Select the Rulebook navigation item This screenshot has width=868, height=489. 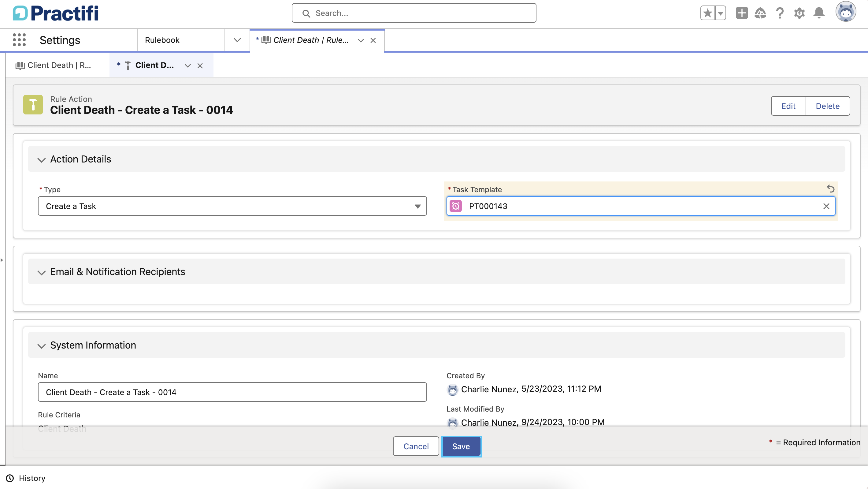(x=162, y=40)
